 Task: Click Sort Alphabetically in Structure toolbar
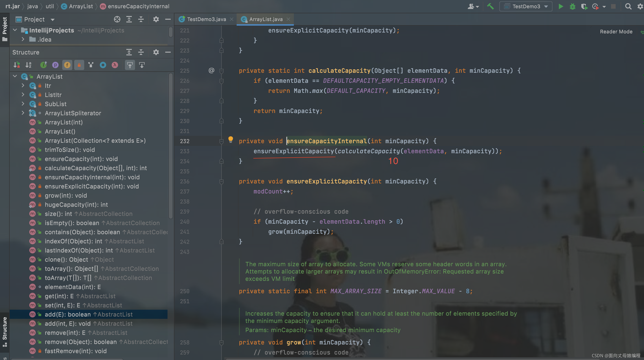point(29,65)
